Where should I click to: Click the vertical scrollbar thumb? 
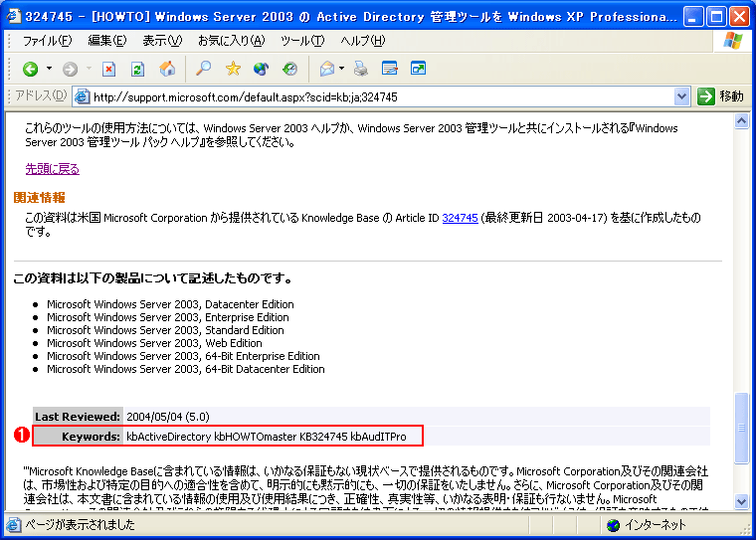click(x=741, y=428)
